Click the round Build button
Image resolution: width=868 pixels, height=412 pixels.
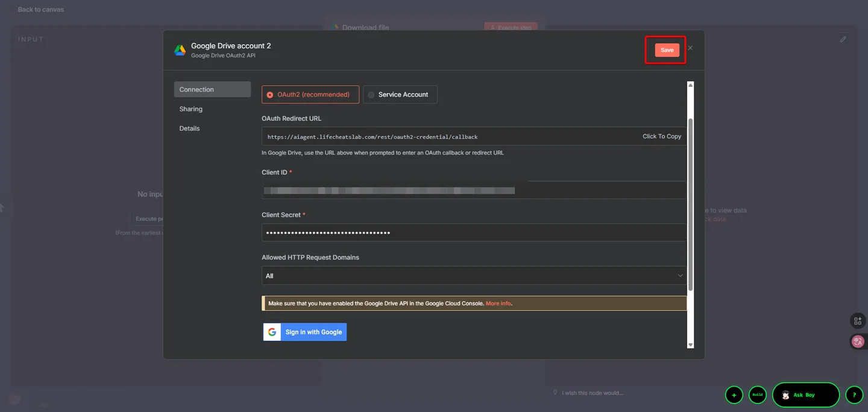(757, 395)
